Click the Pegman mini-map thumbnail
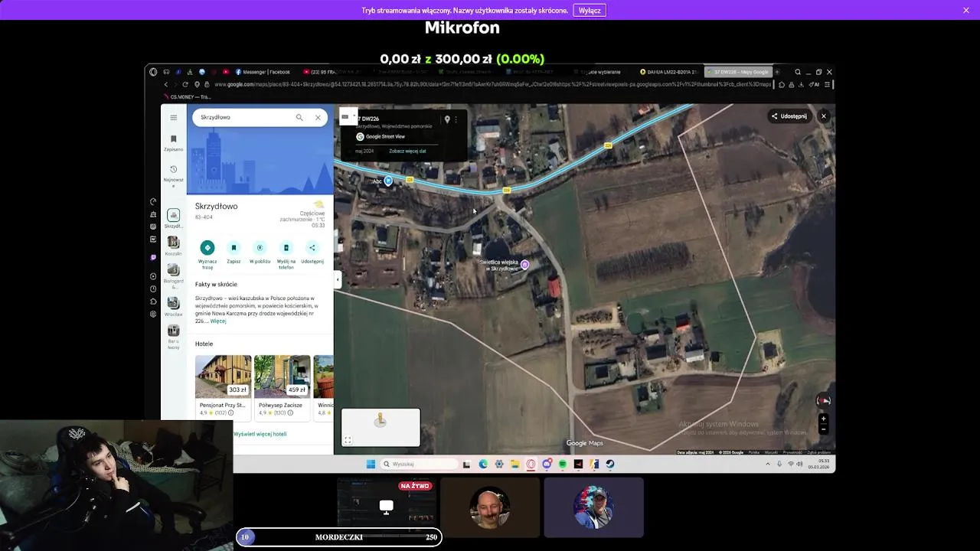Viewport: 980px width, 551px height. tap(381, 427)
